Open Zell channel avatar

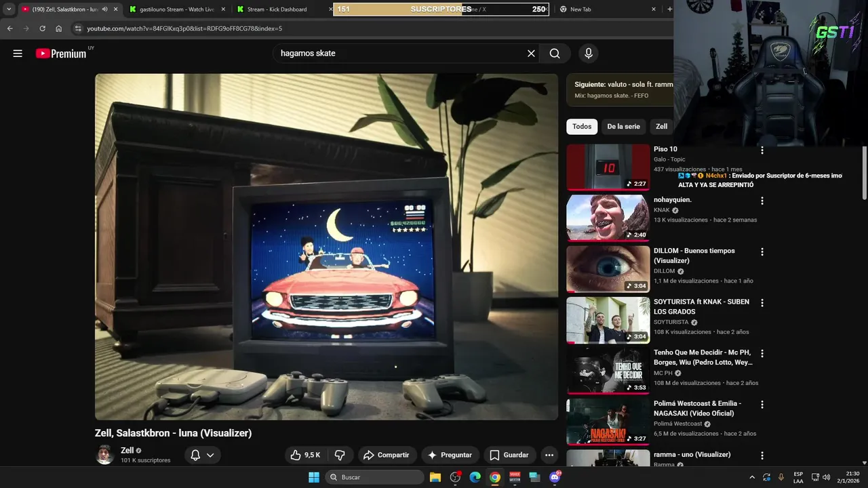tap(104, 455)
